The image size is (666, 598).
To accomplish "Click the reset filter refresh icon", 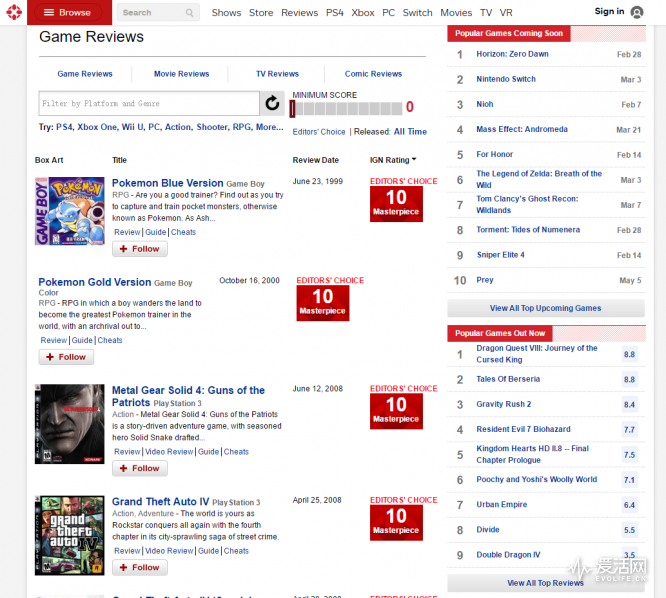I will point(272,103).
